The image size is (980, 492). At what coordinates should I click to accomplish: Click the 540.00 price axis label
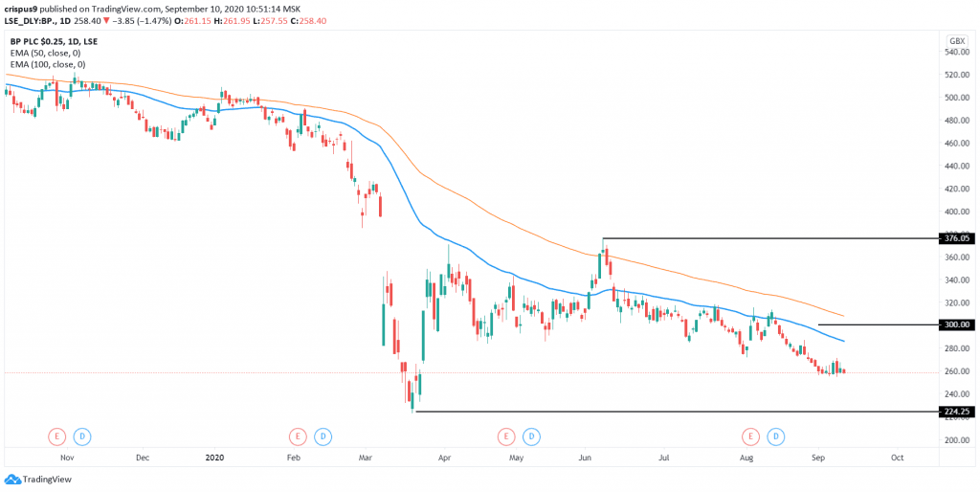click(x=955, y=52)
